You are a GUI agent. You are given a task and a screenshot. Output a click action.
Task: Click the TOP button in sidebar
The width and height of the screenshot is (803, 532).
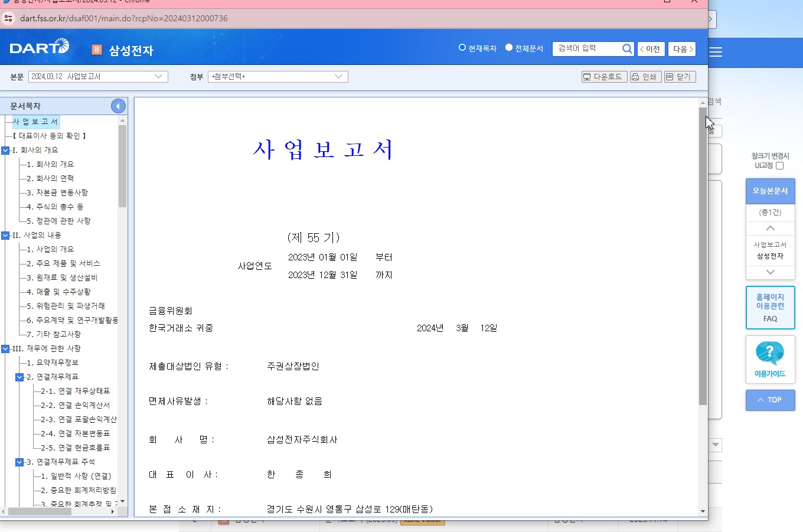click(x=770, y=400)
